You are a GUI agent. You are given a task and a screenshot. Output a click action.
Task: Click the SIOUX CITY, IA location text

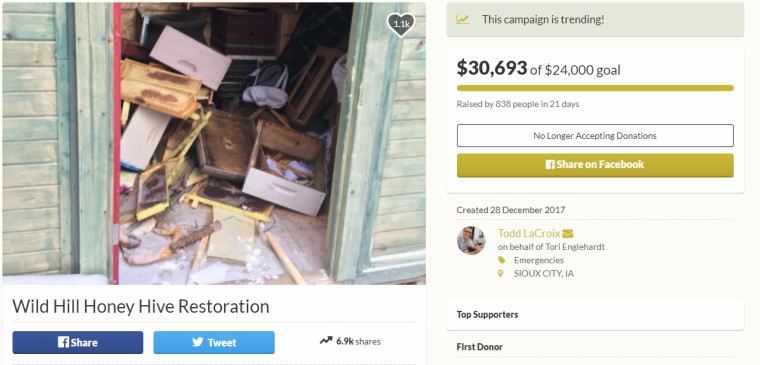(543, 273)
